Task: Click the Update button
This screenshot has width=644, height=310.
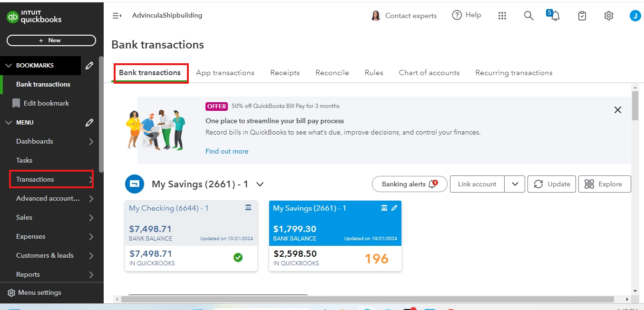Action: click(552, 184)
